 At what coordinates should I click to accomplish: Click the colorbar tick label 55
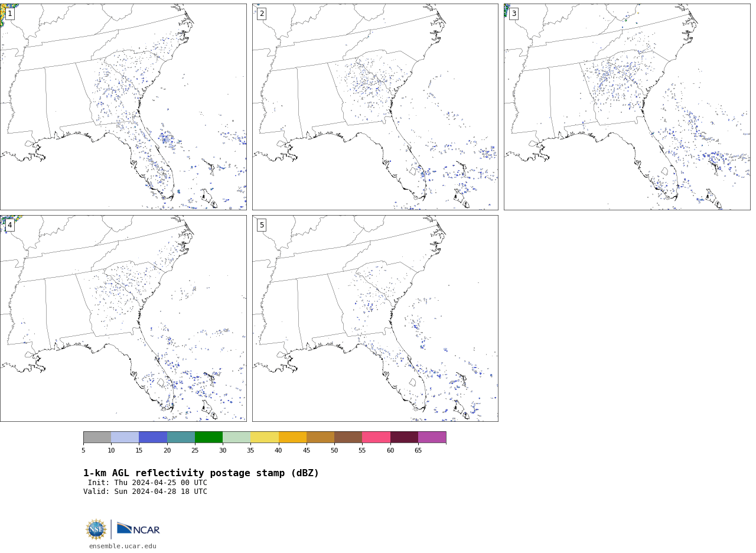(362, 451)
